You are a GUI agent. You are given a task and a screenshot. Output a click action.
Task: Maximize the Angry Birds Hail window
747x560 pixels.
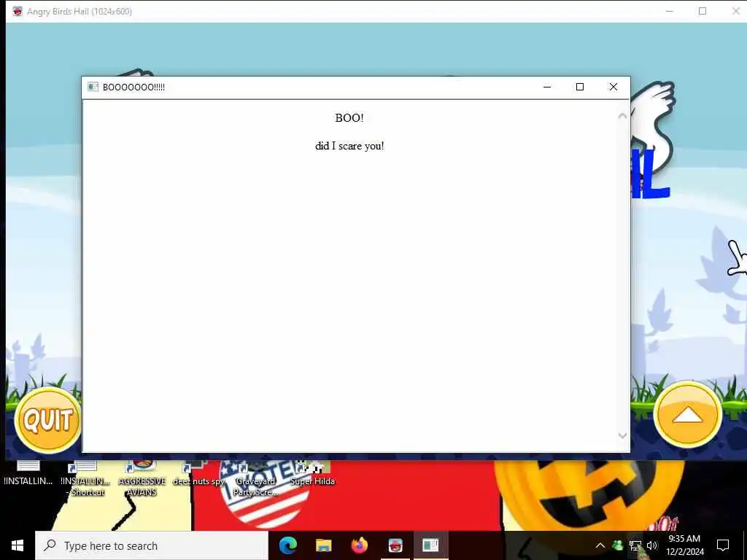(703, 11)
